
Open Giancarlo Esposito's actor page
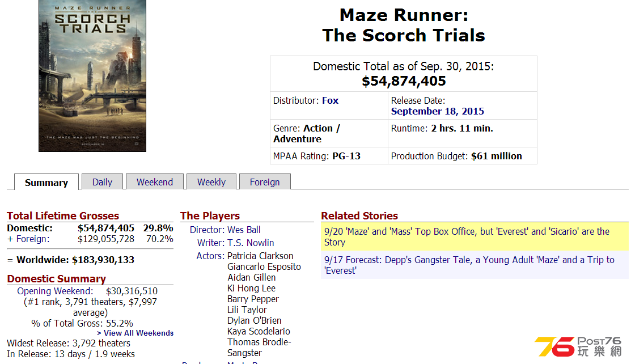point(264,267)
